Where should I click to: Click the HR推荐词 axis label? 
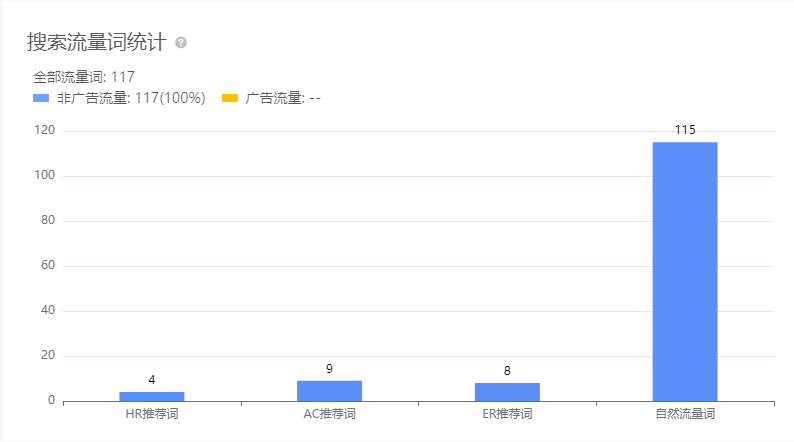point(152,414)
